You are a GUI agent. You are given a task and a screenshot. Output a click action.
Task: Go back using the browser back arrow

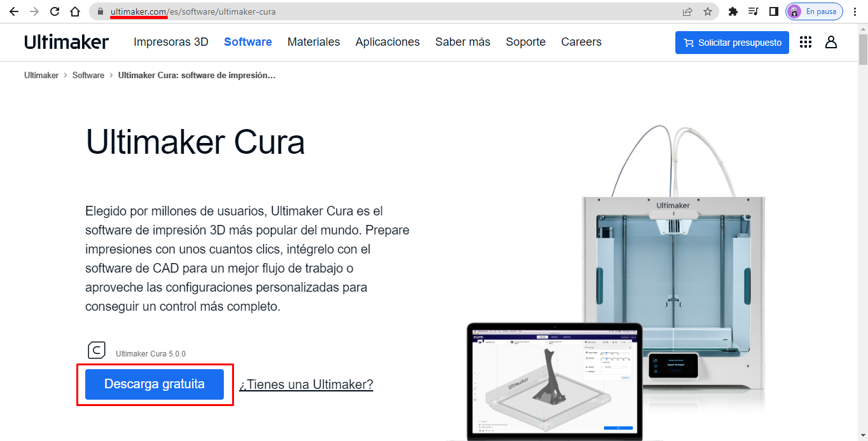pos(13,11)
